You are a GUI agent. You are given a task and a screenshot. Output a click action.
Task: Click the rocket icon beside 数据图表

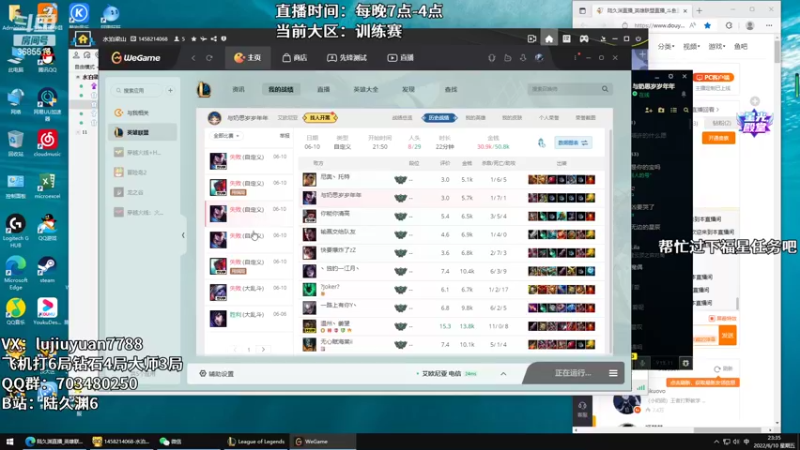coord(542,143)
